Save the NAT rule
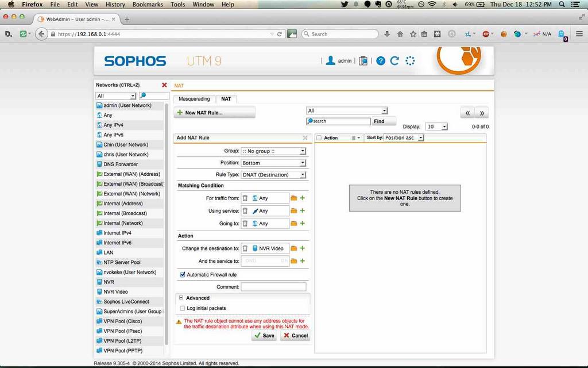Image resolution: width=588 pixels, height=368 pixels. coord(264,336)
